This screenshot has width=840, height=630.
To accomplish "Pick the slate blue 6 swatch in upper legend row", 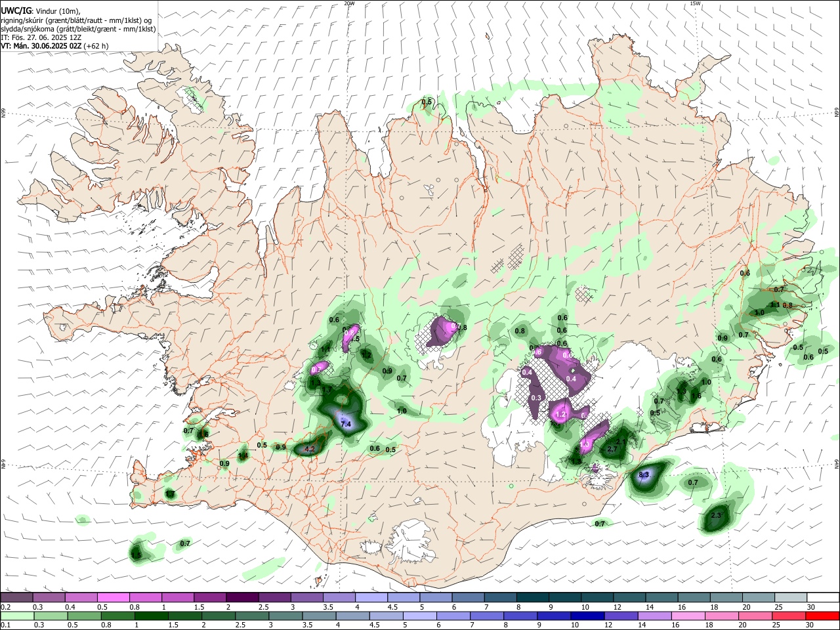I will tap(468, 597).
